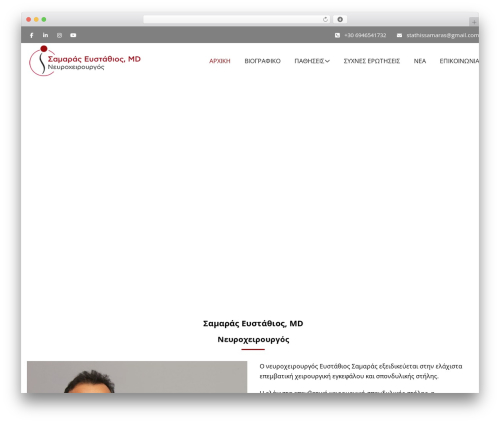The height and width of the screenshot is (423, 500).
Task: Open ΣΥΧΝΕΣ ΕΡΩΤΗΣΕΙΣ page
Action: (x=372, y=61)
